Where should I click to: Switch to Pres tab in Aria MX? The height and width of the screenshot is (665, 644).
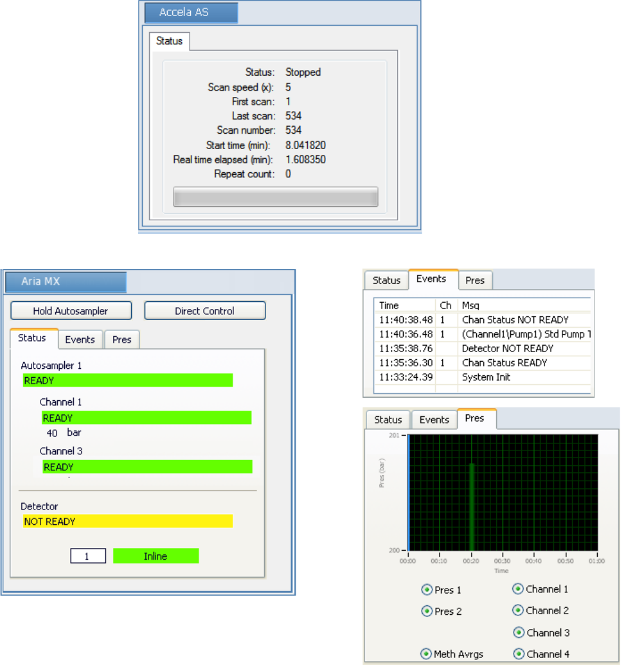coord(121,340)
